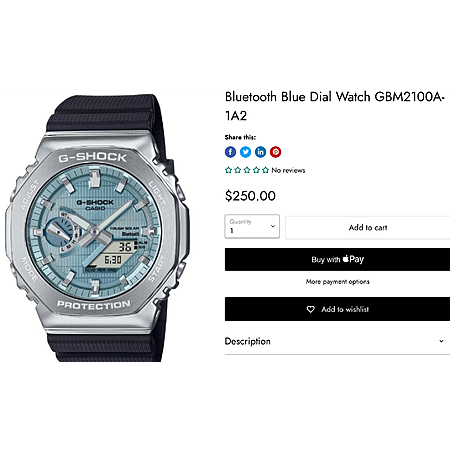The height and width of the screenshot is (450, 450).
Task: Click the $250.00 price
Action: (250, 196)
